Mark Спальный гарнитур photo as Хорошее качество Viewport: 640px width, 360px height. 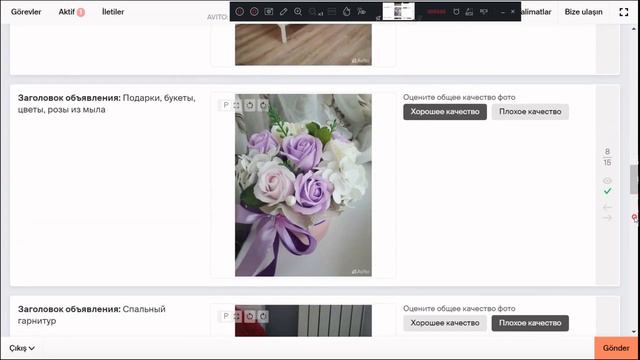pos(445,323)
